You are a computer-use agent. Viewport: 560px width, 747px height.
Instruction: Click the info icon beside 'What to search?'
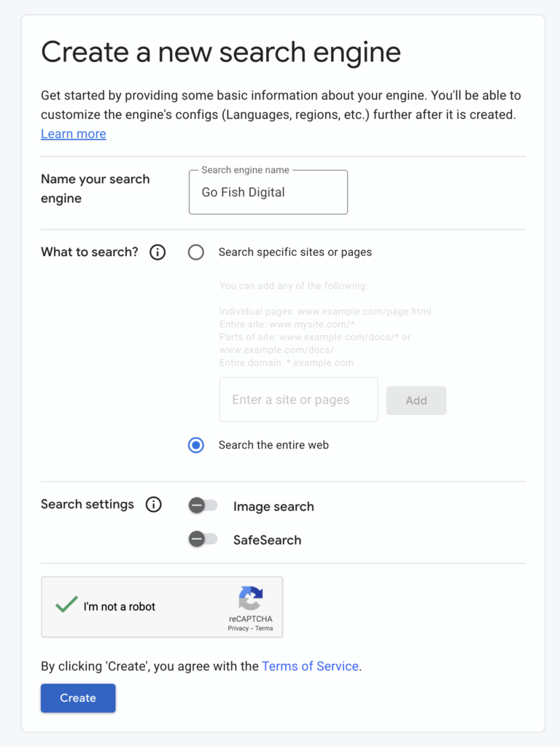(x=157, y=252)
